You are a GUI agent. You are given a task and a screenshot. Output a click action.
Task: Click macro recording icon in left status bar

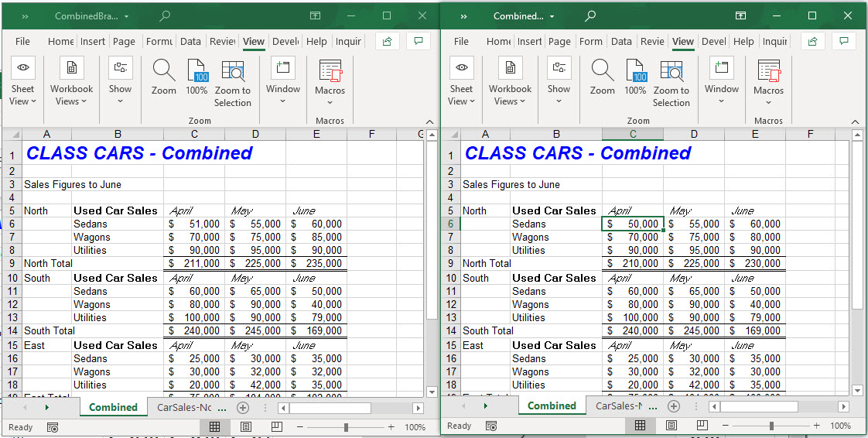(53, 427)
